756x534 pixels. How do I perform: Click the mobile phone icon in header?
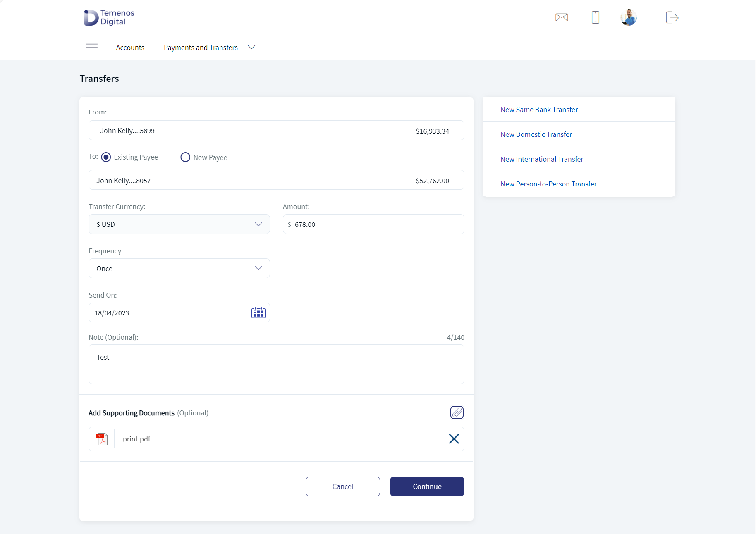(x=596, y=17)
